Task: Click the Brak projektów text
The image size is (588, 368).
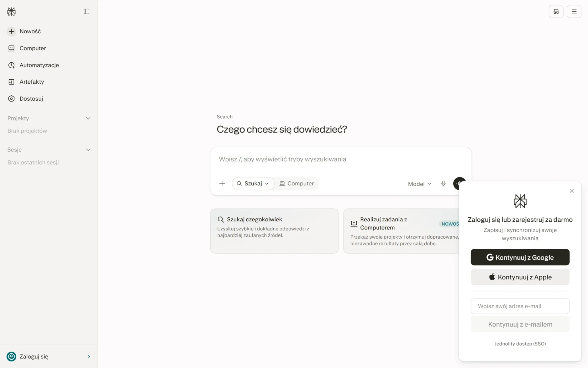Action: [x=27, y=131]
